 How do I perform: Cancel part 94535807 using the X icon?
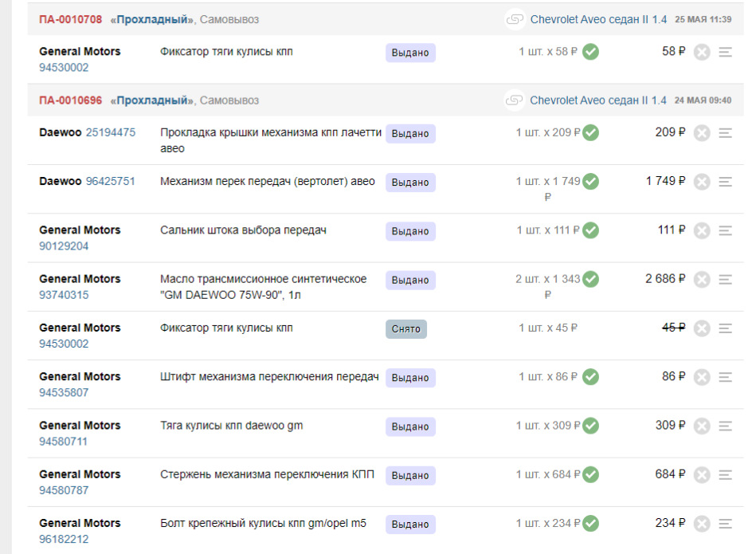pos(702,377)
